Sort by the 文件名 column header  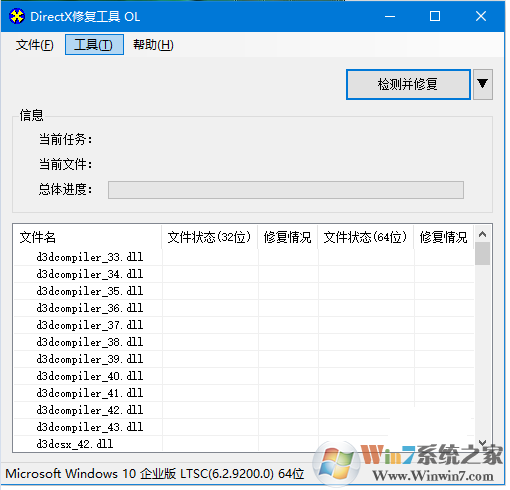tap(87, 237)
